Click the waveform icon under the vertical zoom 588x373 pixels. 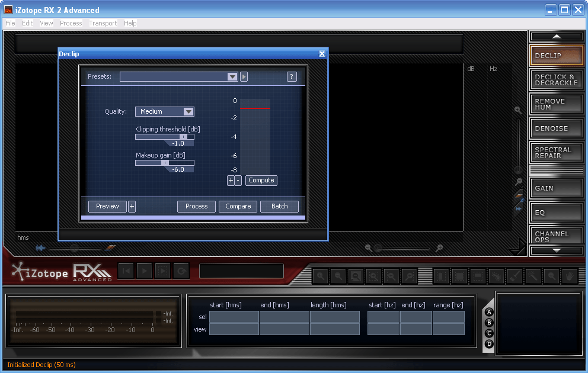[519, 208]
